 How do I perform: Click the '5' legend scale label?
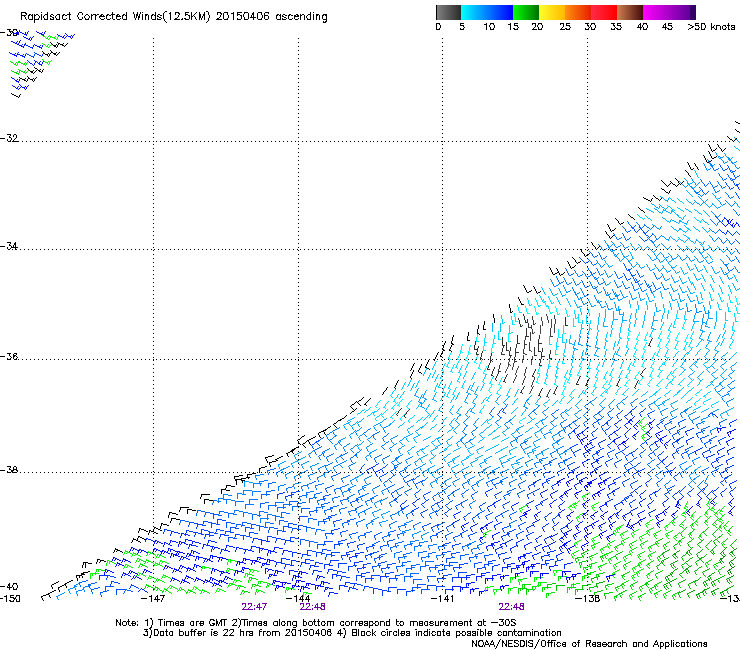462,27
